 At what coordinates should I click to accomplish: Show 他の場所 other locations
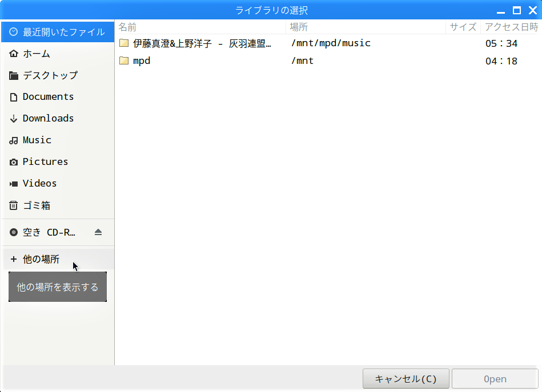[58, 259]
